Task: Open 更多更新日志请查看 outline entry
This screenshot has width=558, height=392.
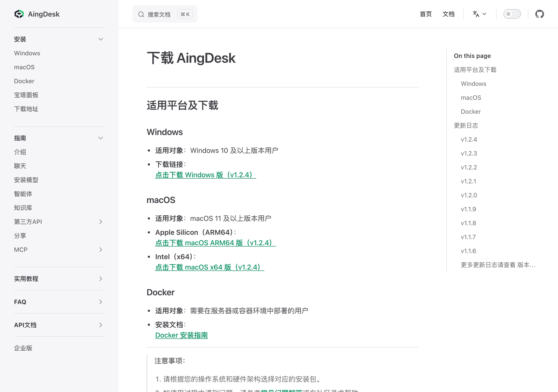Action: [x=498, y=265]
